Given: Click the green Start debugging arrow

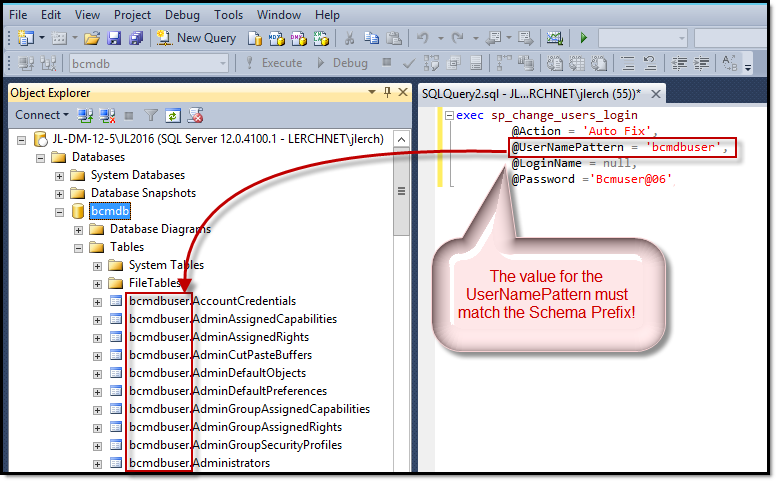Looking at the screenshot, I should click(x=584, y=38).
